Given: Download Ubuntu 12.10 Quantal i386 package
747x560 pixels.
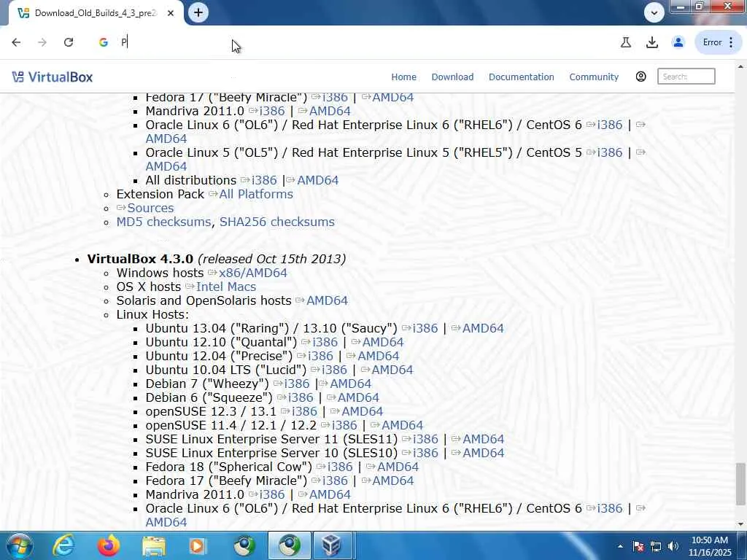Looking at the screenshot, I should [x=325, y=342].
